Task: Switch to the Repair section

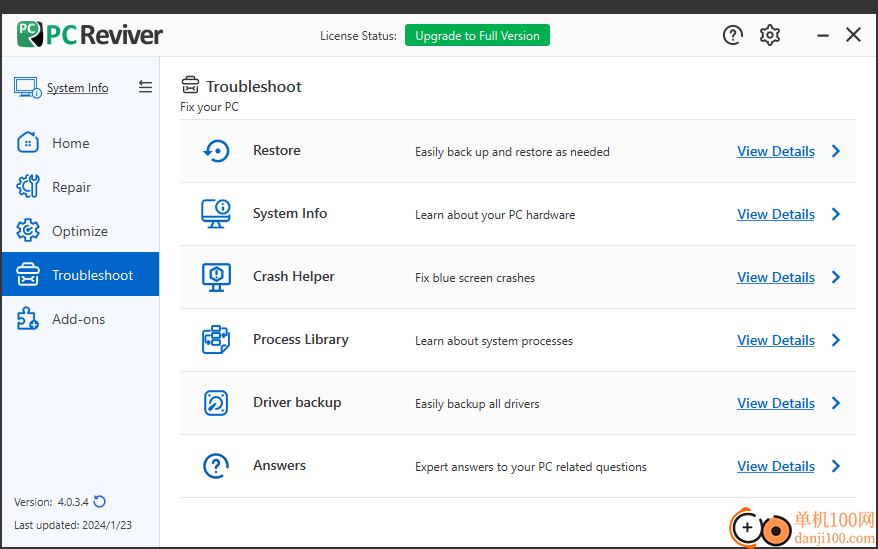Action: (x=81, y=187)
